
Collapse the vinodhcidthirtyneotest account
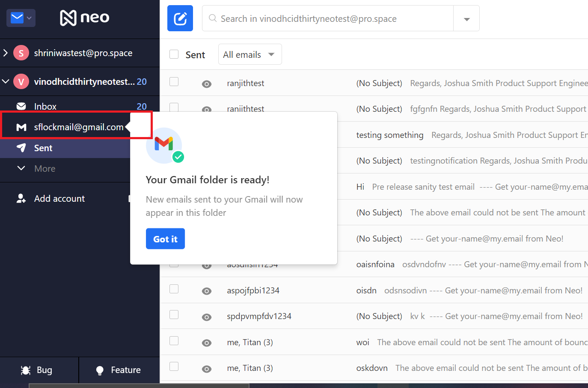pyautogui.click(x=6, y=81)
